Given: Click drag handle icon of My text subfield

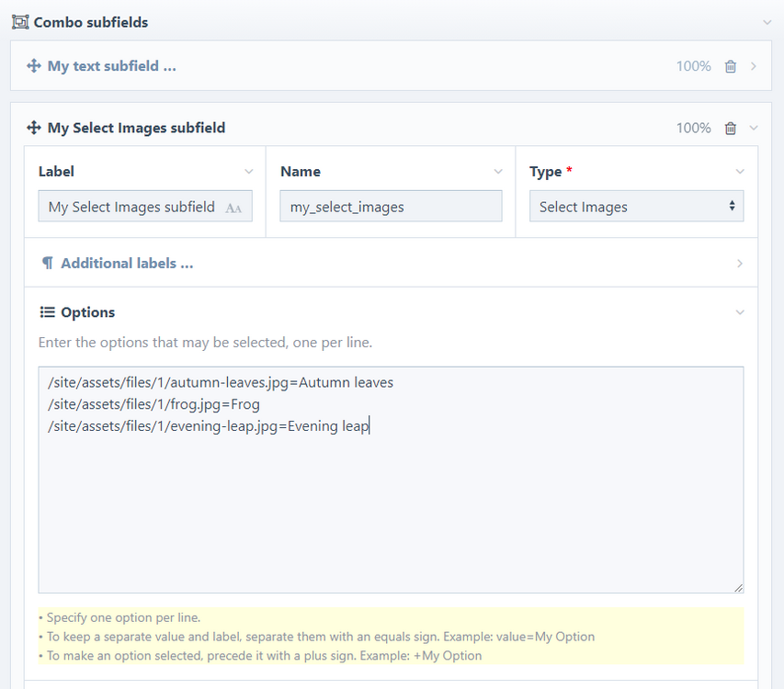Looking at the screenshot, I should [34, 66].
